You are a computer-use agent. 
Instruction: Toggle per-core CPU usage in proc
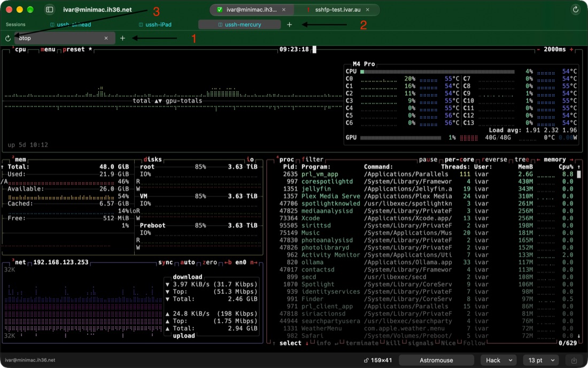[459, 159]
